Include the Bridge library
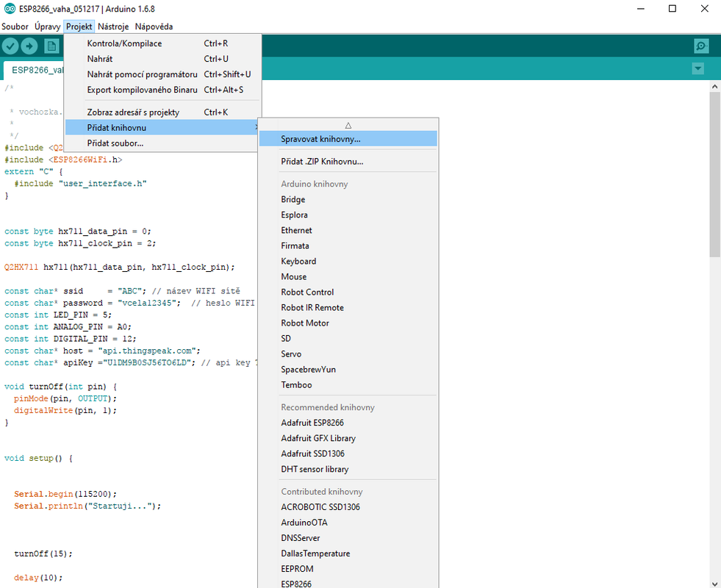721x588 pixels. pyautogui.click(x=348, y=199)
